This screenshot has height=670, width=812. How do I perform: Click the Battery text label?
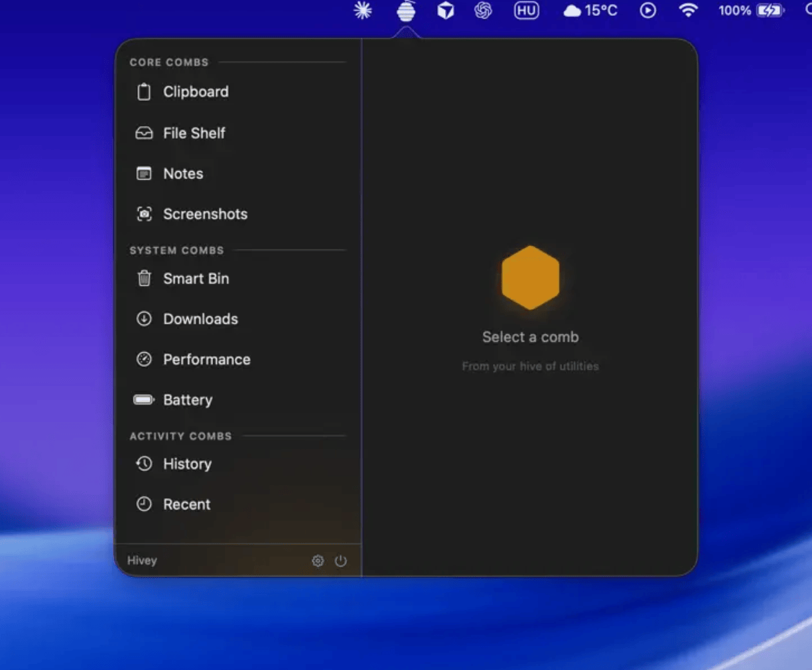[x=188, y=400]
